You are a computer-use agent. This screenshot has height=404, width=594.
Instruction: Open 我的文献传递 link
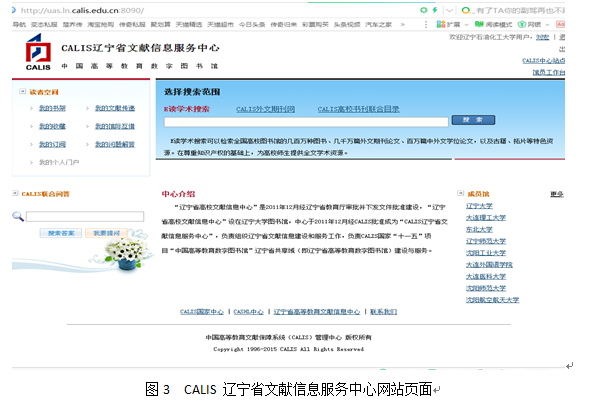(115, 108)
